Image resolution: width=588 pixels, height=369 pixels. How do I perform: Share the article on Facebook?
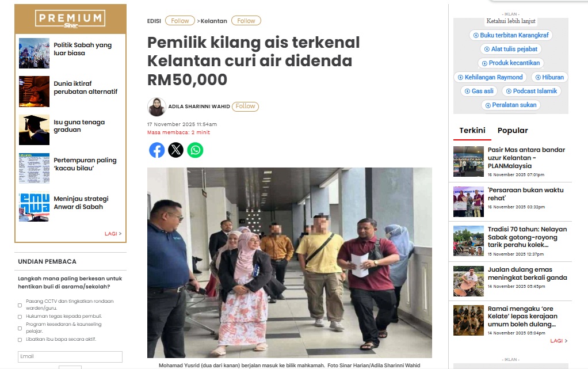[156, 150]
